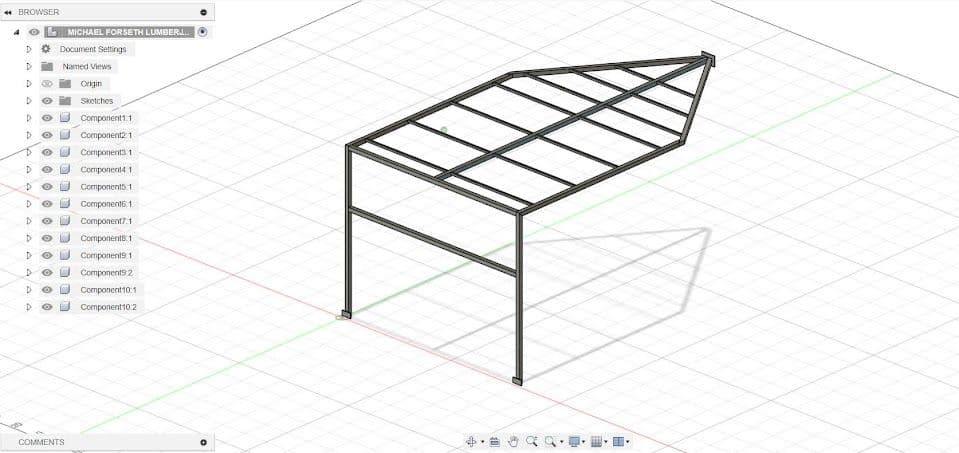Expand the Origin folder node
The height and width of the screenshot is (453, 959).
click(28, 84)
